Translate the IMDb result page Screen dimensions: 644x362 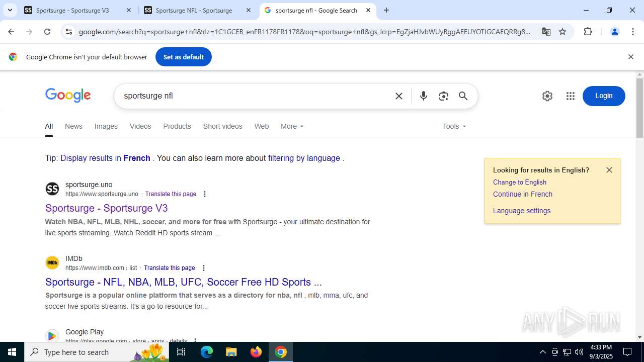tap(169, 268)
